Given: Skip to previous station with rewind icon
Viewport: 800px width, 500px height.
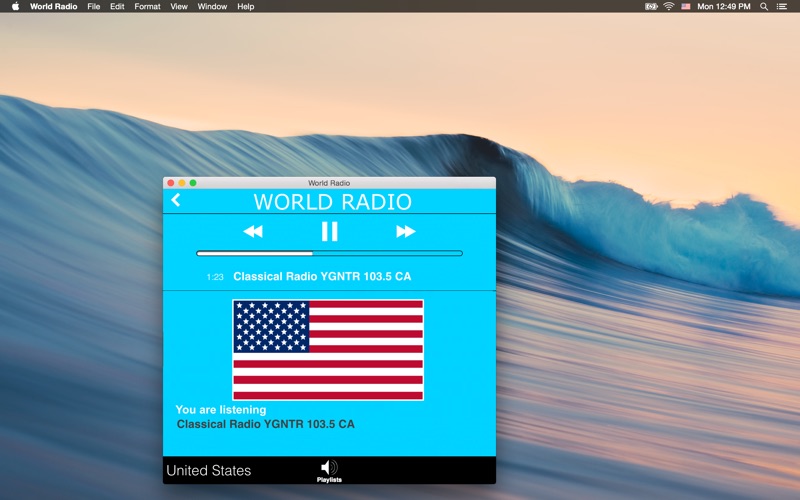Looking at the screenshot, I should 253,232.
